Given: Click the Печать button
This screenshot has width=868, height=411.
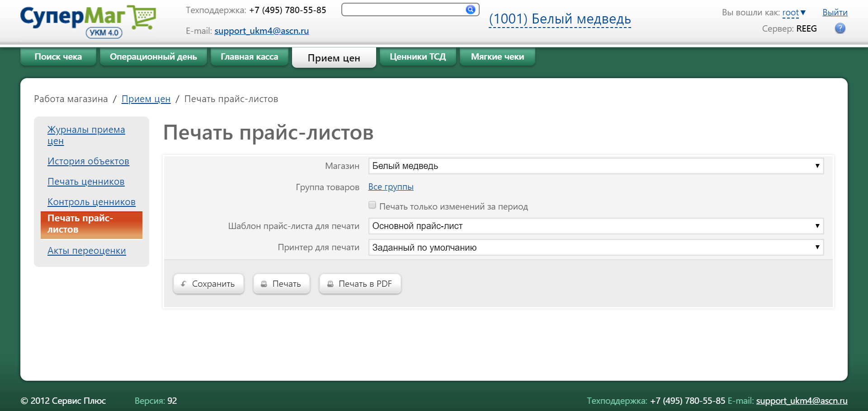Looking at the screenshot, I should click(282, 284).
